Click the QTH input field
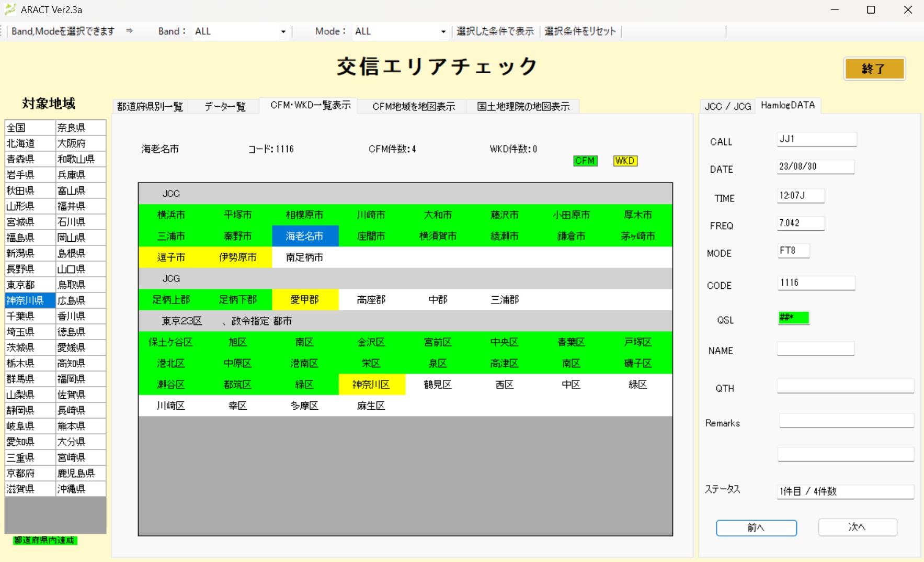The image size is (924, 562). coord(845,386)
